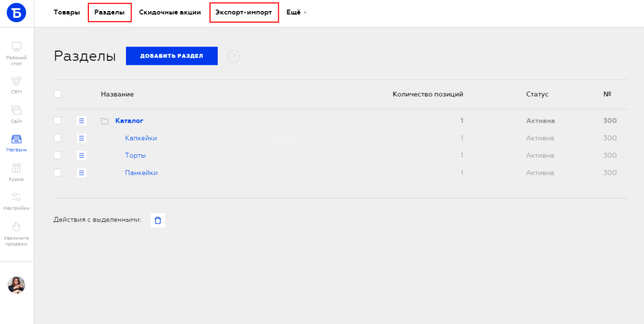Open the Торты section link
The image size is (644, 324).
tap(135, 155)
